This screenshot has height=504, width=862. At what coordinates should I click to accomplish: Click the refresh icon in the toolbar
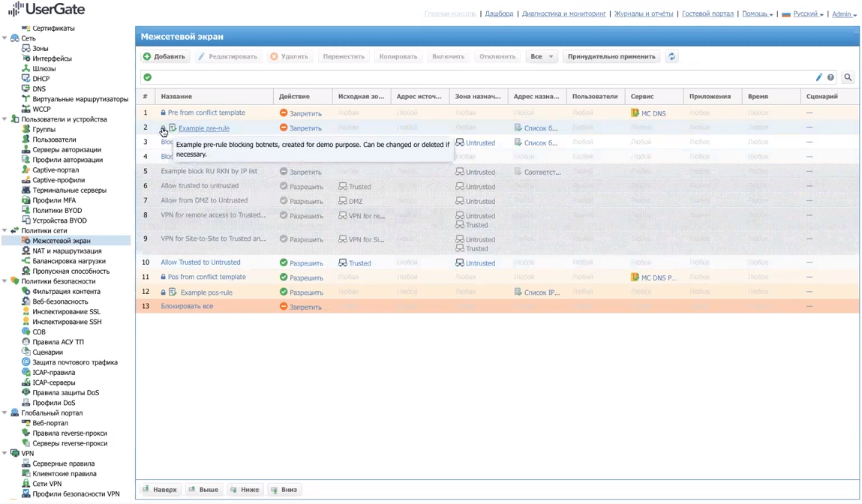[671, 56]
